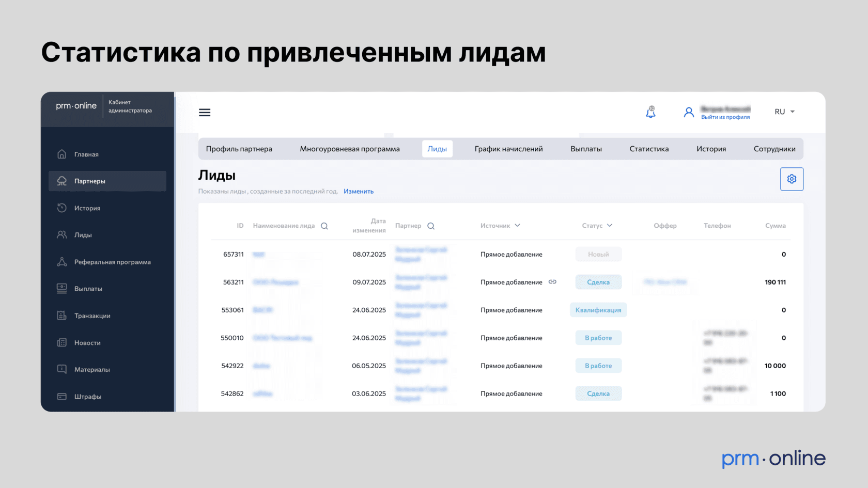Switch to the График начислений tab
The height and width of the screenshot is (488, 868).
click(508, 149)
